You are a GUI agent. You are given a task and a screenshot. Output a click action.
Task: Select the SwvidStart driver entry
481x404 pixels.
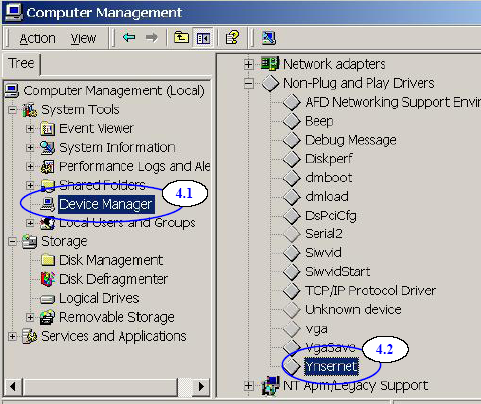[x=337, y=271]
